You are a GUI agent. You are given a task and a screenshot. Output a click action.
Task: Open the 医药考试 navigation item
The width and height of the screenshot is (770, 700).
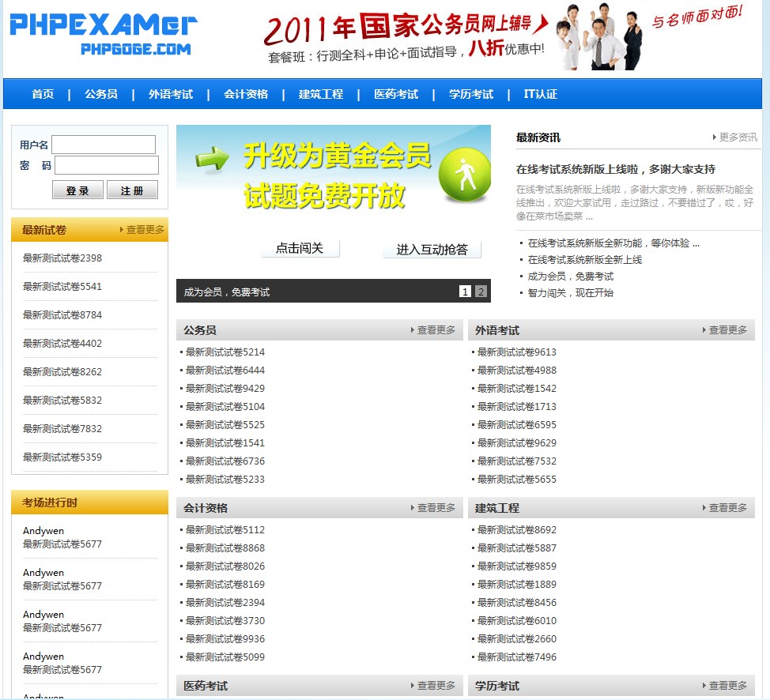click(396, 94)
